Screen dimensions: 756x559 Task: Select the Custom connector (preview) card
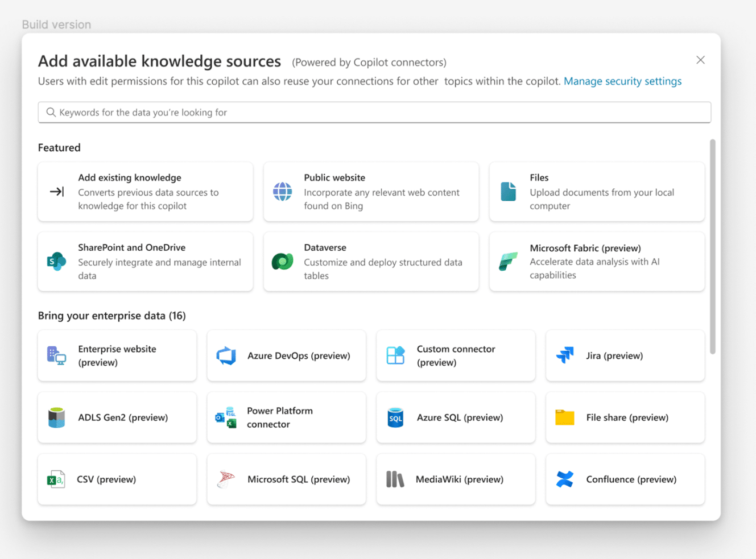coord(455,355)
